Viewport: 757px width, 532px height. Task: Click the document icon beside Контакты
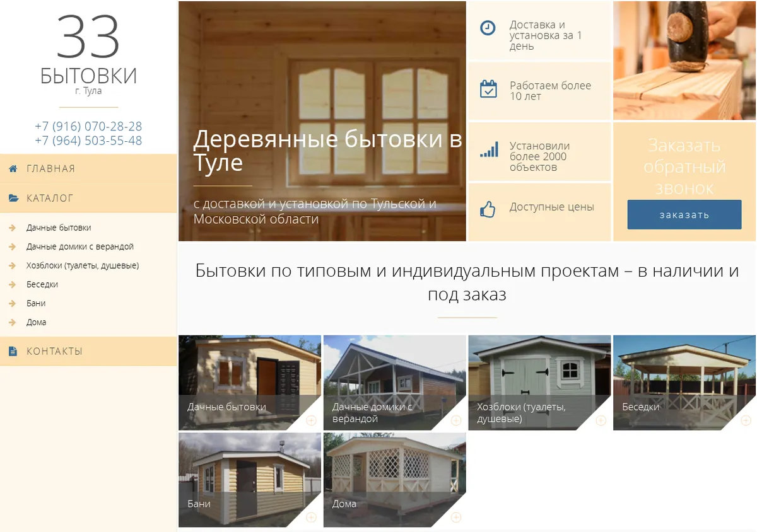point(13,351)
